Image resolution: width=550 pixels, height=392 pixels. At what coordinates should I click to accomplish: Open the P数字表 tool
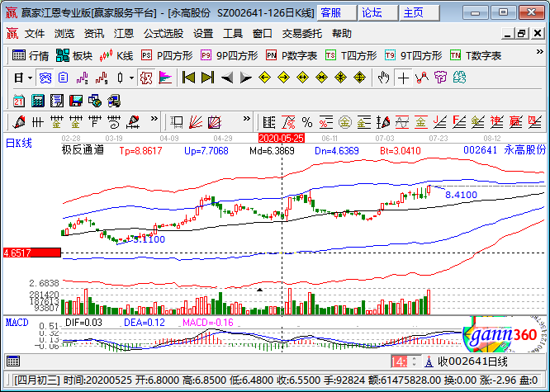click(292, 55)
